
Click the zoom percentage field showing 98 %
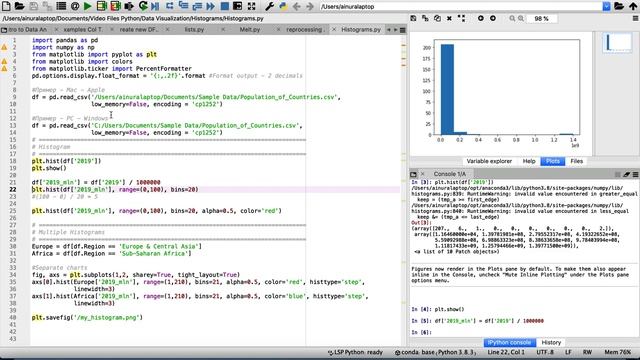click(x=541, y=19)
